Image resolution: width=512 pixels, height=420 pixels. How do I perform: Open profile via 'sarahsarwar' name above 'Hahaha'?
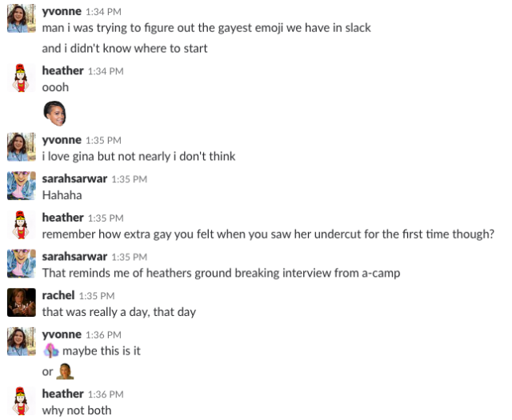click(x=74, y=178)
